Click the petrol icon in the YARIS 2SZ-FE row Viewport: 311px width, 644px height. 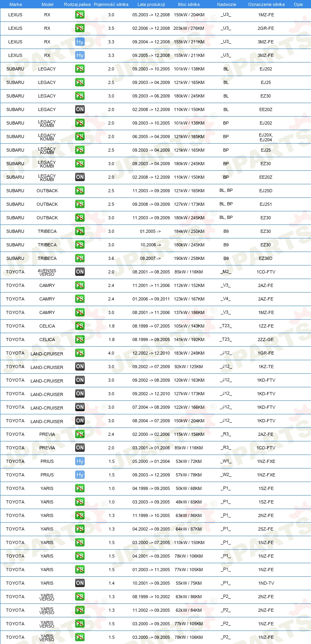click(x=80, y=529)
